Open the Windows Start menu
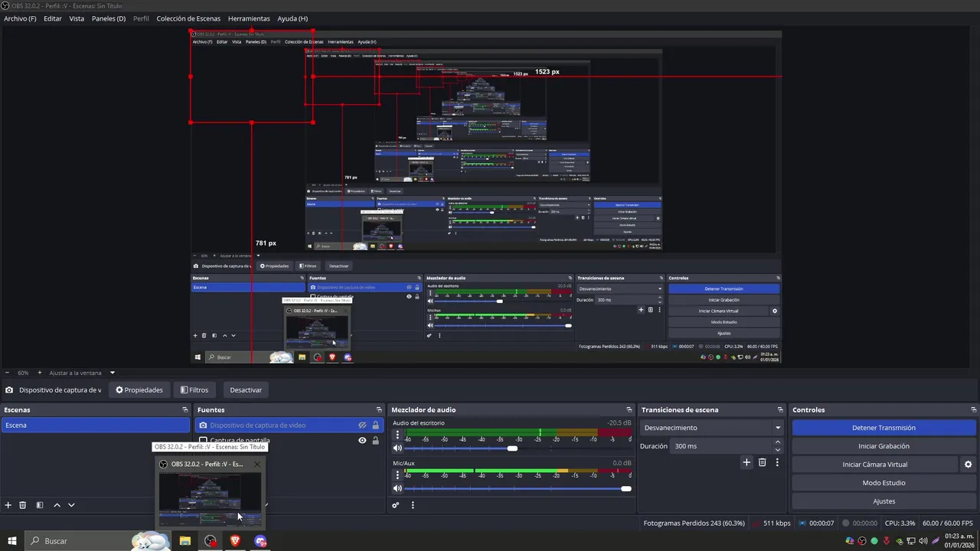 pos(12,541)
